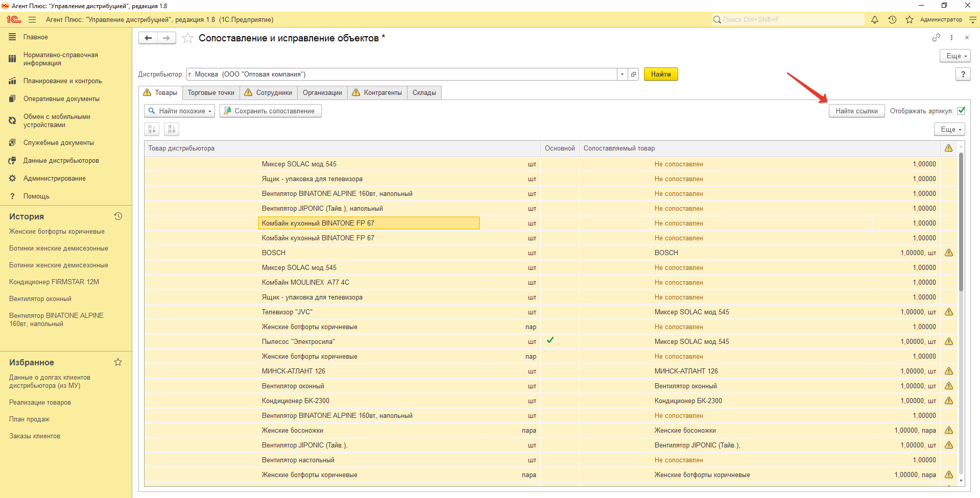The height and width of the screenshot is (498, 980).
Task: Click the Найти ссылки button
Action: pos(856,111)
